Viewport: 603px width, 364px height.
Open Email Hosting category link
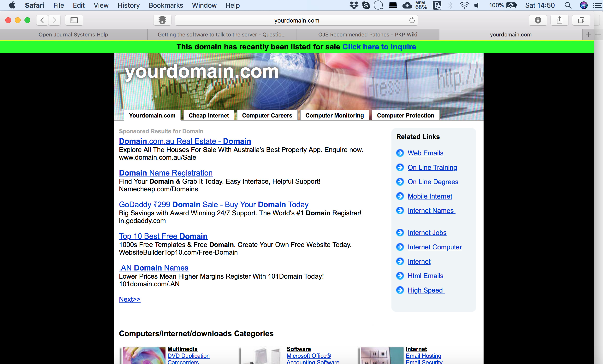tap(423, 356)
